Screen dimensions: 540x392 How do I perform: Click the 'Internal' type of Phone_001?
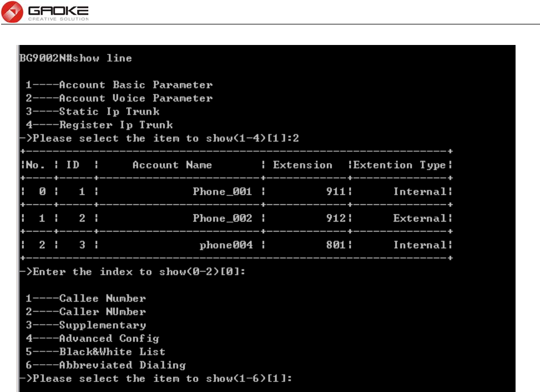pyautogui.click(x=420, y=192)
